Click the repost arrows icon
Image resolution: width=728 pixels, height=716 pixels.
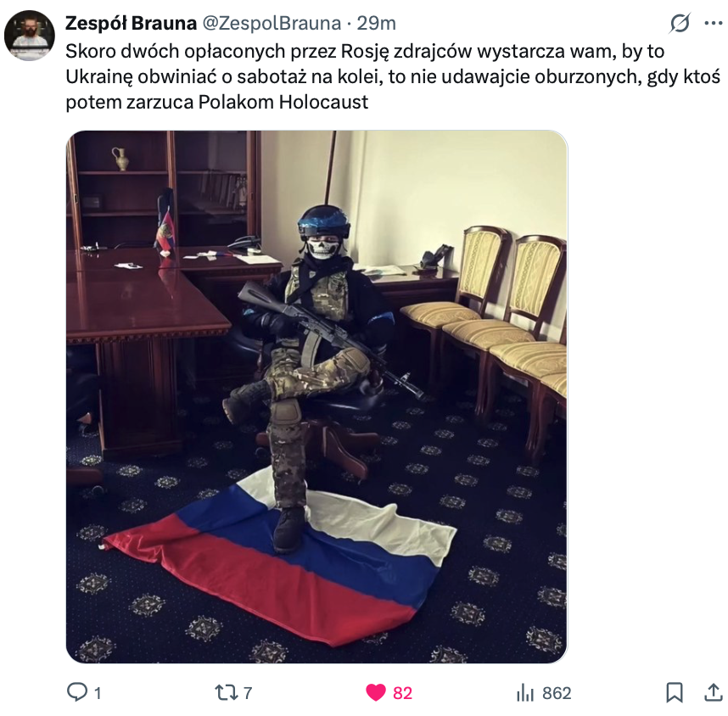coord(227,693)
